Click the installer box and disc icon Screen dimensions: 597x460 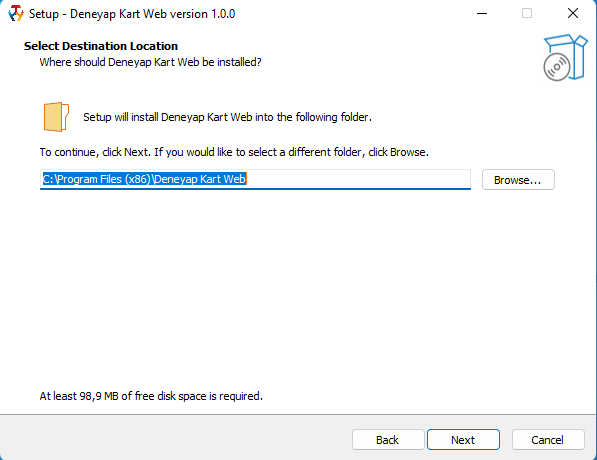(x=565, y=57)
